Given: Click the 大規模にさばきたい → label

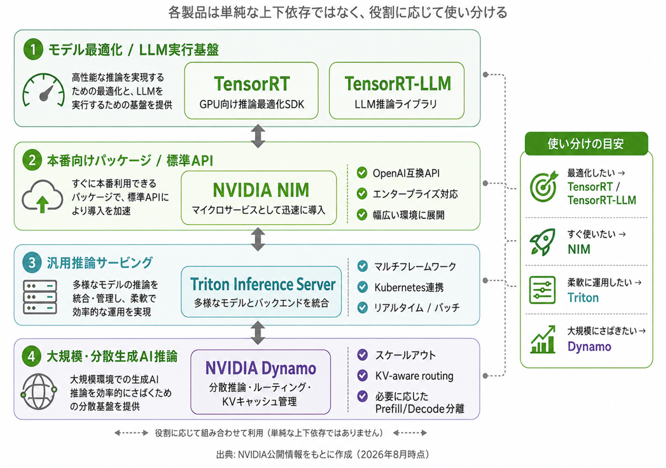Looking at the screenshot, I should (607, 331).
